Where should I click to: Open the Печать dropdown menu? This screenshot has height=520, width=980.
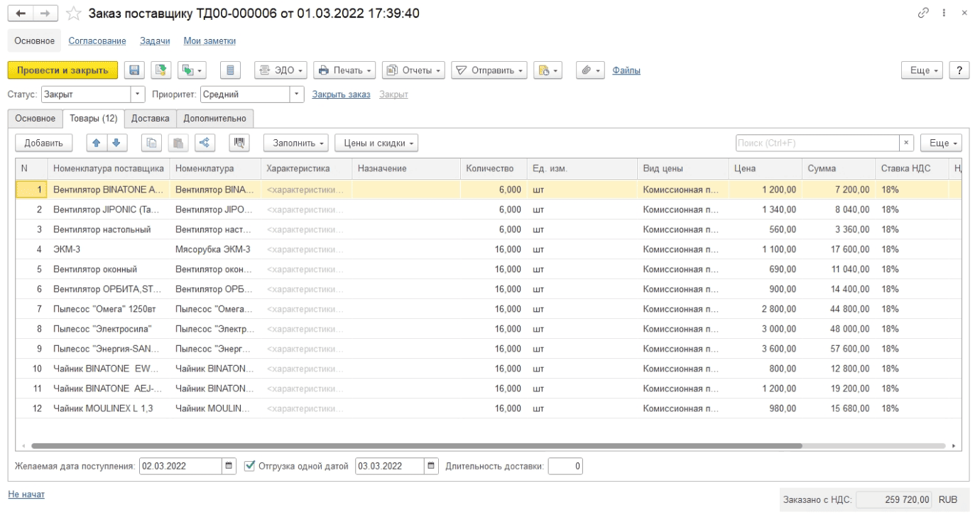click(345, 70)
